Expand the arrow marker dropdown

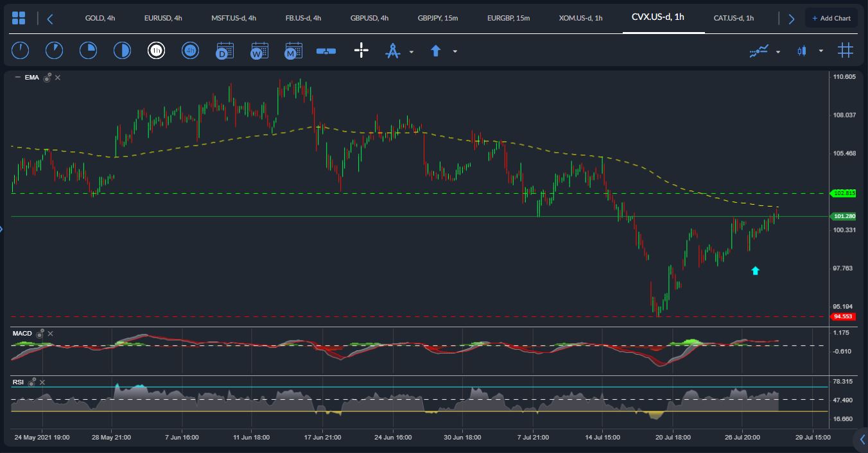click(455, 51)
